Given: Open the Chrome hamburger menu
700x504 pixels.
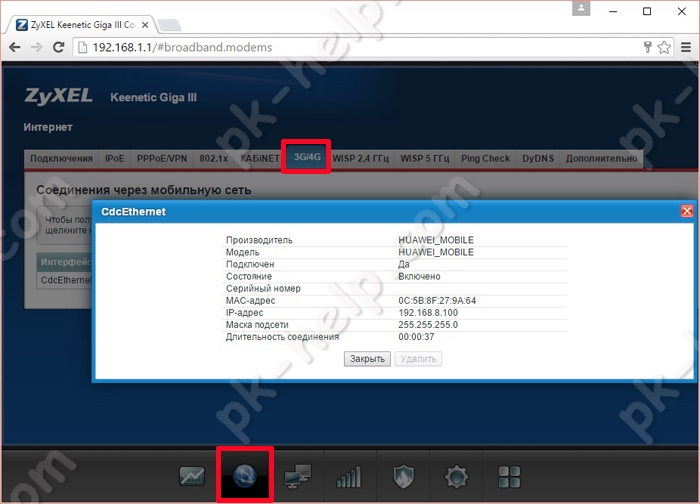Looking at the screenshot, I should [686, 47].
